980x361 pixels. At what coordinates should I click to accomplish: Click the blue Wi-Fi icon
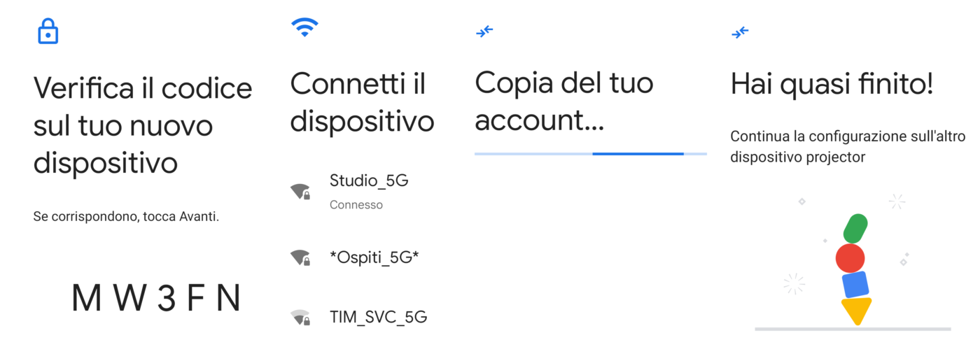click(304, 28)
